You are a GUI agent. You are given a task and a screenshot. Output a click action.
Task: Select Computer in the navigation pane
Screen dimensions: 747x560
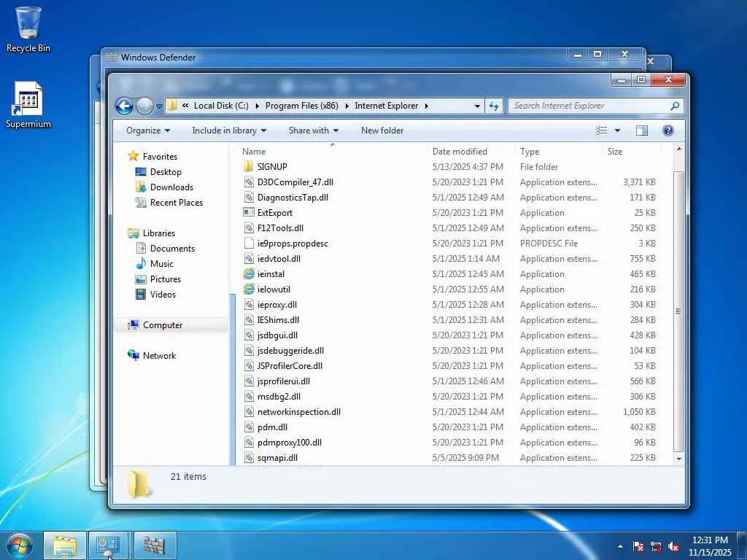point(163,325)
